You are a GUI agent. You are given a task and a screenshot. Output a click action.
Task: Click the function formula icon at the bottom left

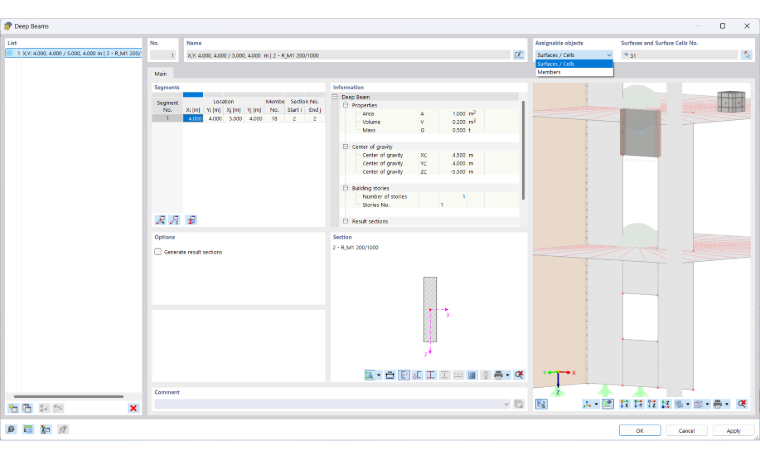63,429
